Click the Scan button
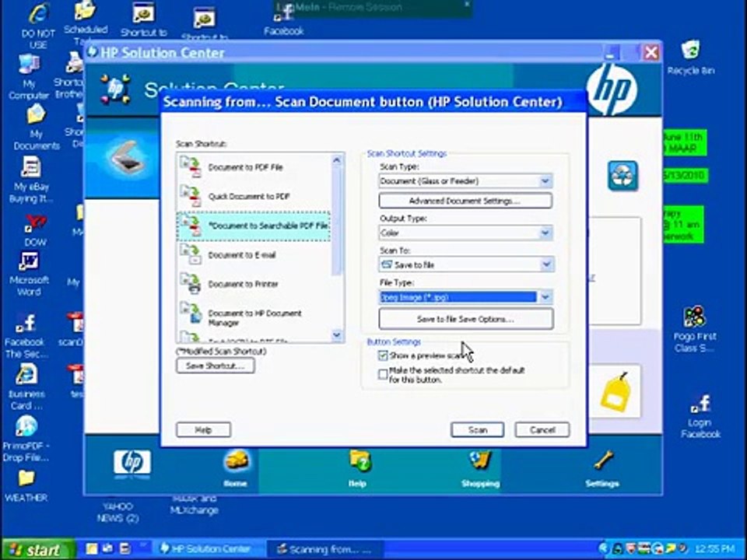Screen dimensions: 747x560 click(x=477, y=429)
